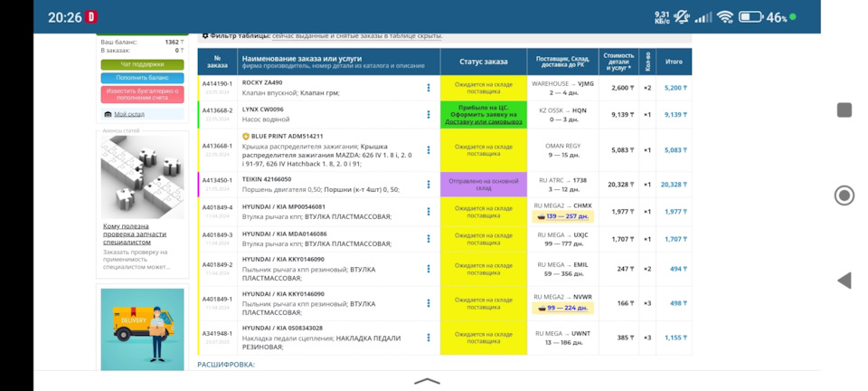Open options menu for LYNX CW0096 order
The image size is (868, 391).
click(429, 115)
